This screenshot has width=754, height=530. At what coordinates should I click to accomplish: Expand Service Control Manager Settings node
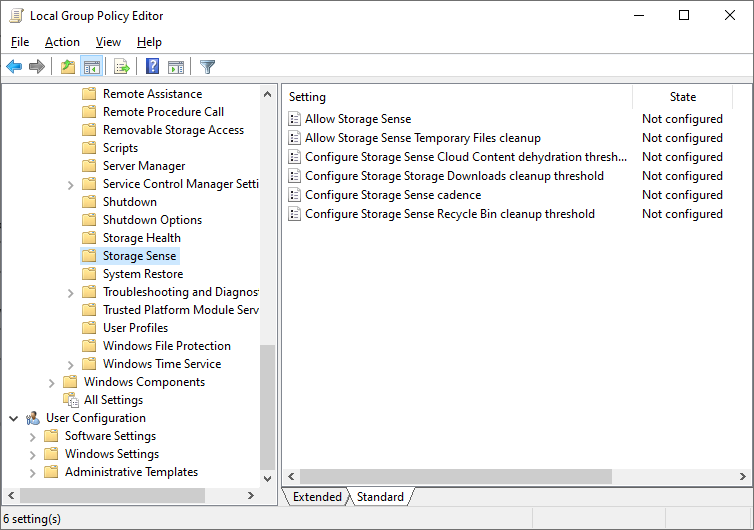[71, 185]
